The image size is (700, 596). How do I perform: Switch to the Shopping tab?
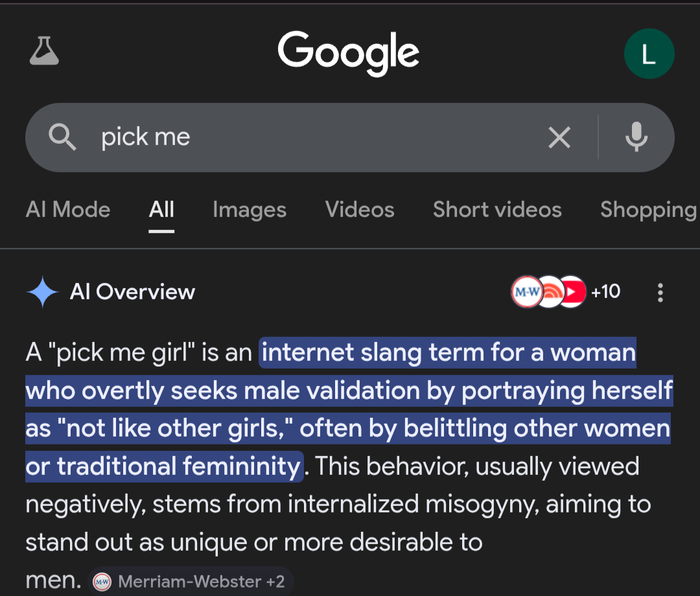648,210
